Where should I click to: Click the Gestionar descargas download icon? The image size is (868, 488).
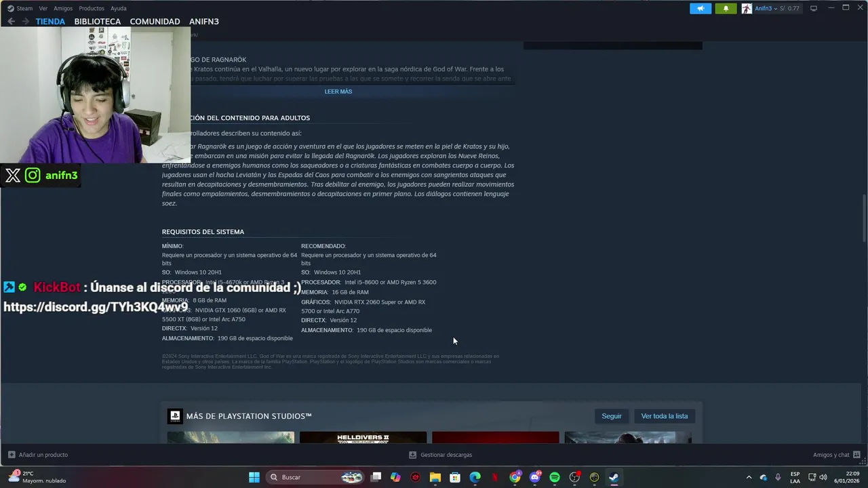(x=413, y=455)
